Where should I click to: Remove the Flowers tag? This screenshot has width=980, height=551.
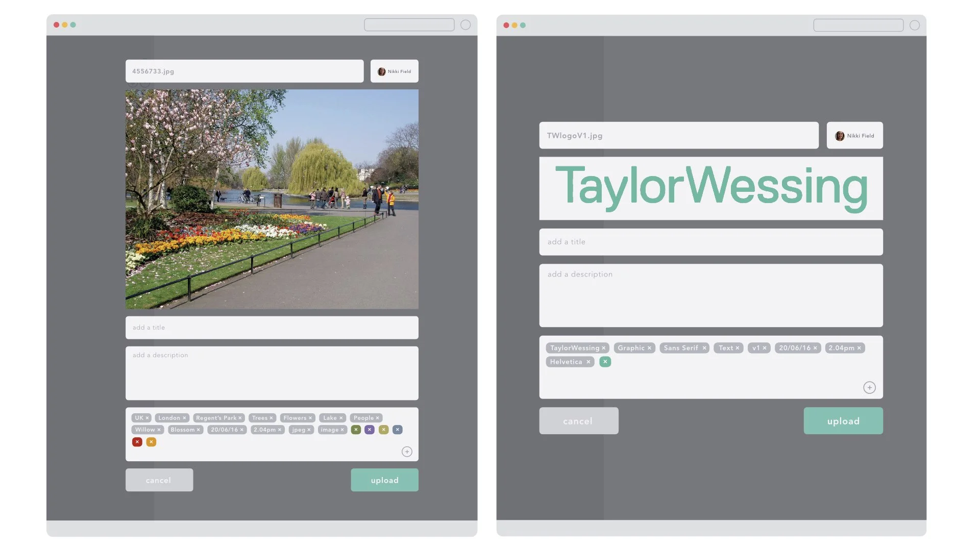click(x=310, y=418)
